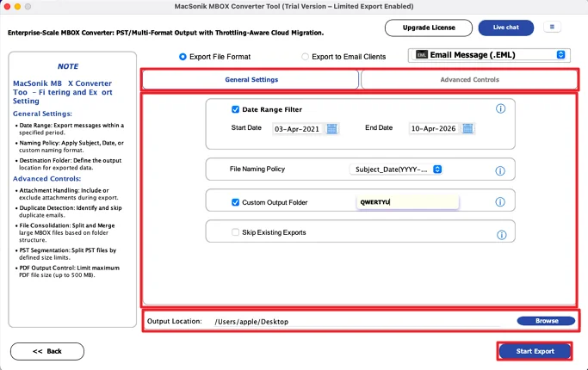Click the 'Naming Policy' note entry
Screen dimensions: 588x370
pos(71,146)
